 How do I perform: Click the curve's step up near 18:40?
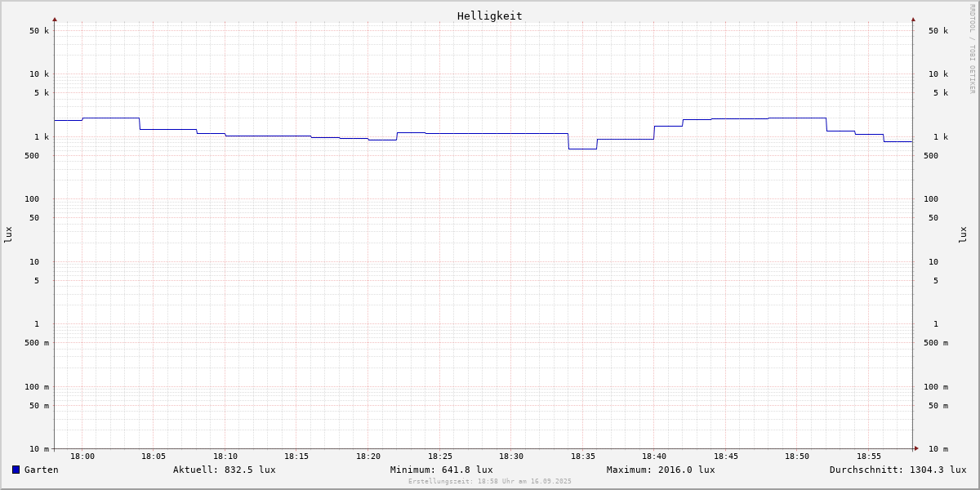[x=654, y=132]
